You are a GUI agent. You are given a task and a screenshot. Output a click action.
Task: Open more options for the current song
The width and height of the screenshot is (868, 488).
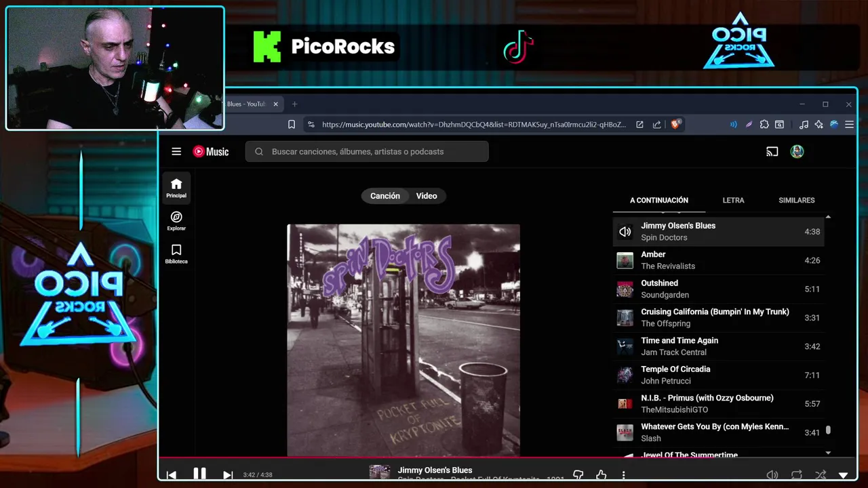tap(623, 476)
